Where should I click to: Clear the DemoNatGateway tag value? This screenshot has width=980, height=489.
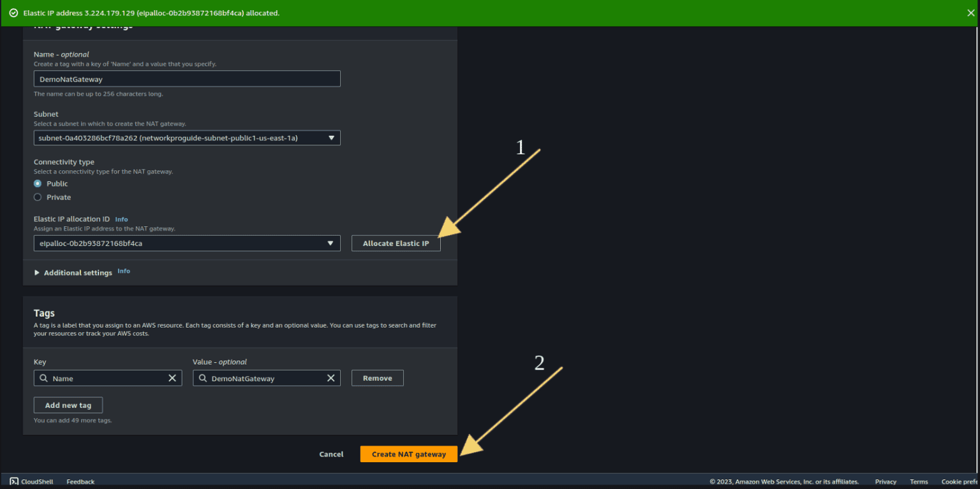point(330,378)
